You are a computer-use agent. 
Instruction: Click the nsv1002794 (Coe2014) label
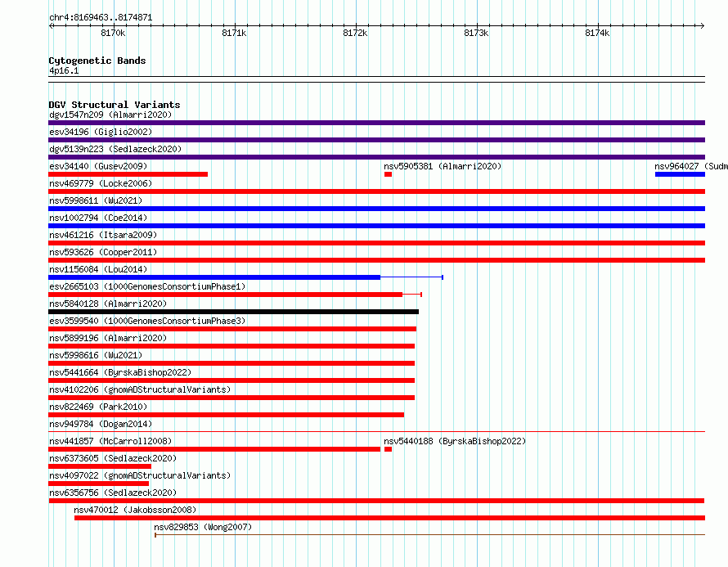[x=98, y=218]
